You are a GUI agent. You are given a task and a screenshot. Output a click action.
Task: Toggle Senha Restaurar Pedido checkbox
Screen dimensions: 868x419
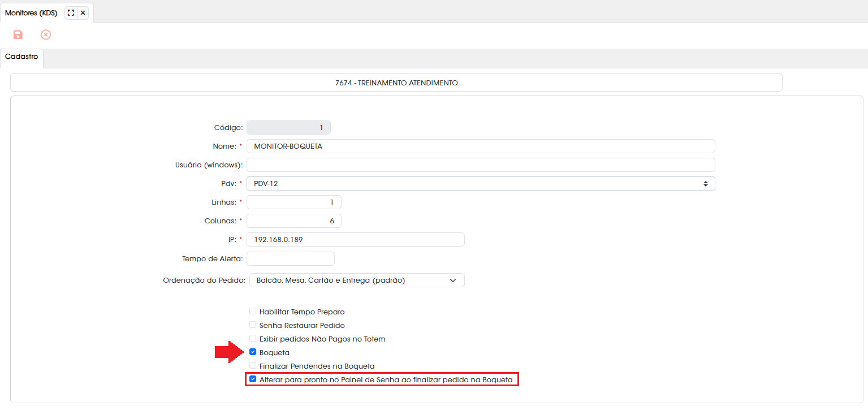pos(253,325)
